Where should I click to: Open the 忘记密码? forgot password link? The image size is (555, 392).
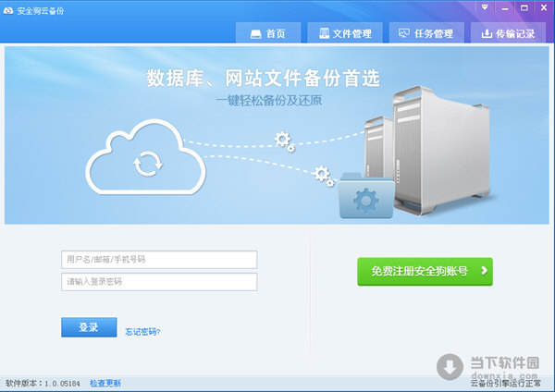142,332
